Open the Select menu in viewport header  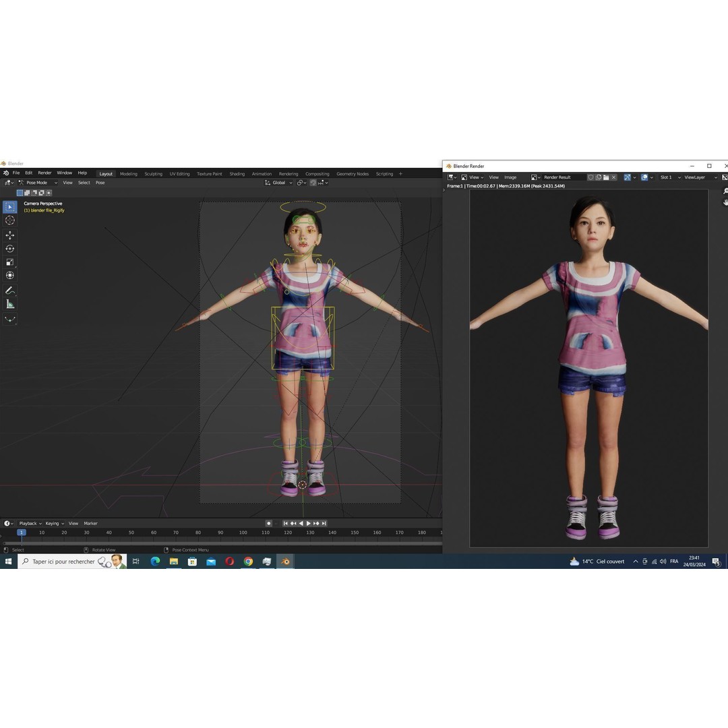(x=84, y=183)
